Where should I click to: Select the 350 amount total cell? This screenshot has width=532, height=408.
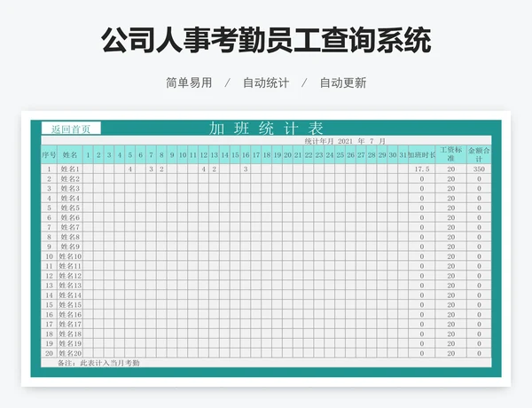(479, 169)
